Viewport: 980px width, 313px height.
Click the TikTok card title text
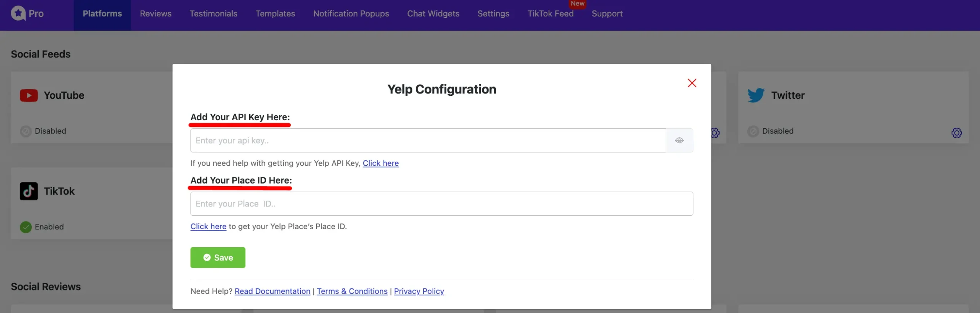pos(59,191)
